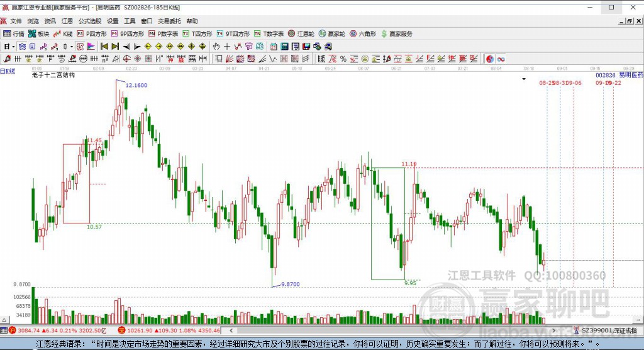Toggle the 权 adjusted-price button
Viewport: 644px width, 350px height.
[x=80, y=47]
